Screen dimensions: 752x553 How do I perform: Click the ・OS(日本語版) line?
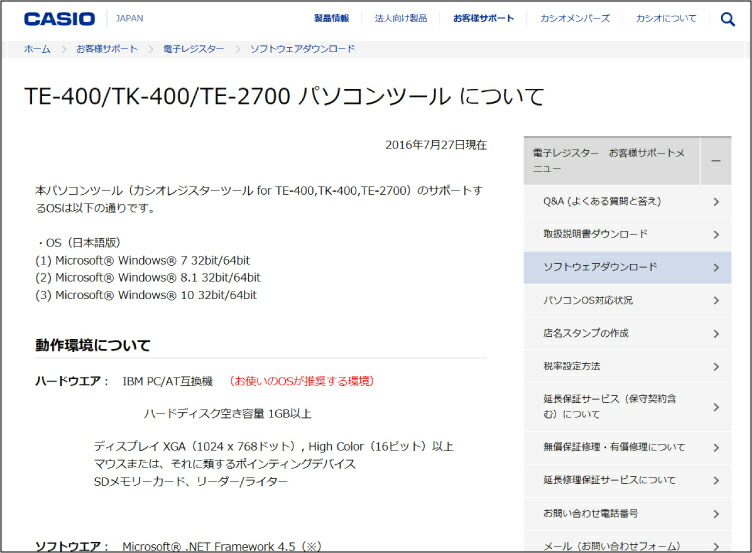(79, 243)
